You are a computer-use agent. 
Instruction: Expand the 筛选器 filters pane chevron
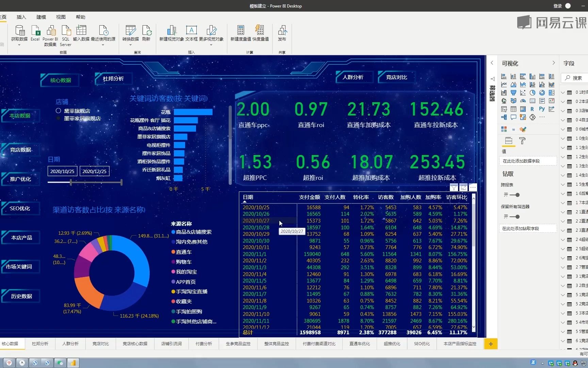pyautogui.click(x=492, y=63)
